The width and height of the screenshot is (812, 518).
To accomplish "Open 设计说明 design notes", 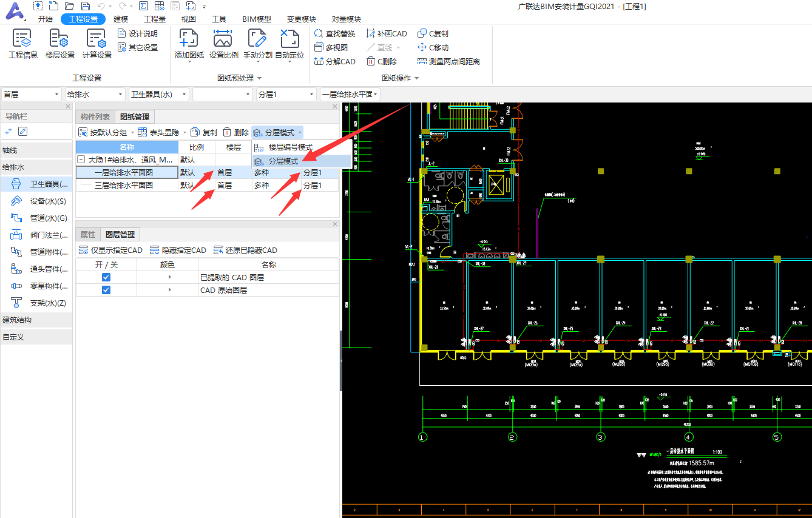I will [137, 33].
